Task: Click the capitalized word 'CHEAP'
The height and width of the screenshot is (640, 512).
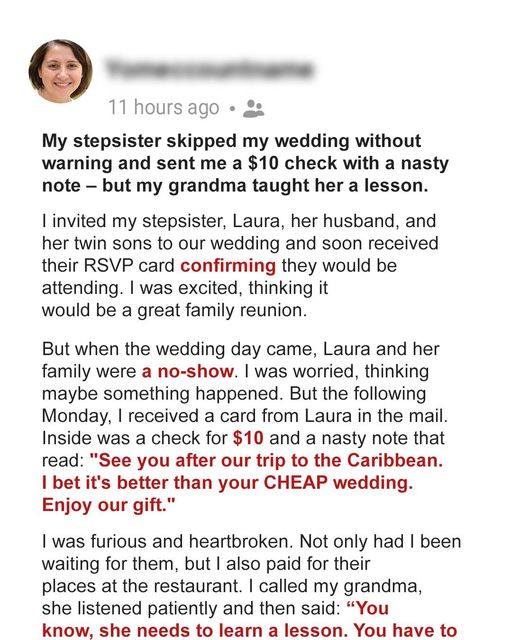Action: tap(296, 482)
